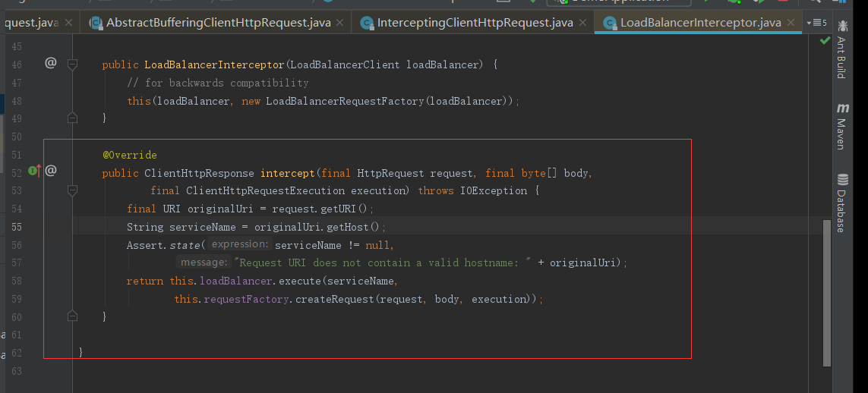Click the ClientHttpRequestExecution parameter type
This screenshot has width=868, height=393.
click(x=266, y=190)
